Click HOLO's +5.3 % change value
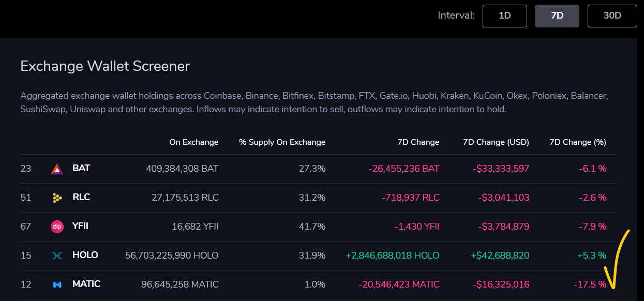The width and height of the screenshot is (644, 301). (592, 255)
